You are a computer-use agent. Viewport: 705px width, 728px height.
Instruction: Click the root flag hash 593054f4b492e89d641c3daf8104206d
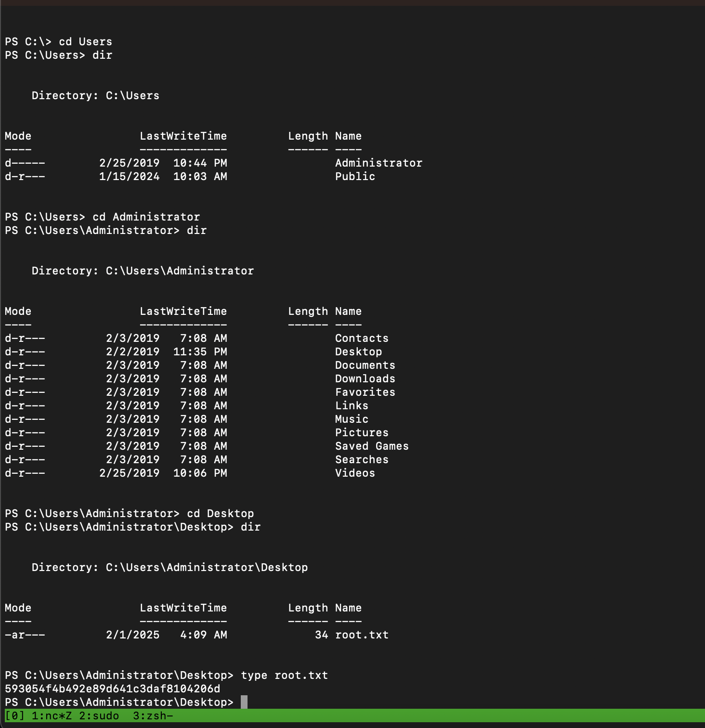[113, 689]
